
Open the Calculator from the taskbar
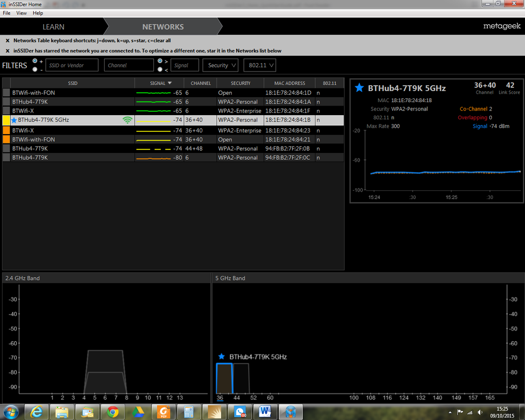pos(189,412)
